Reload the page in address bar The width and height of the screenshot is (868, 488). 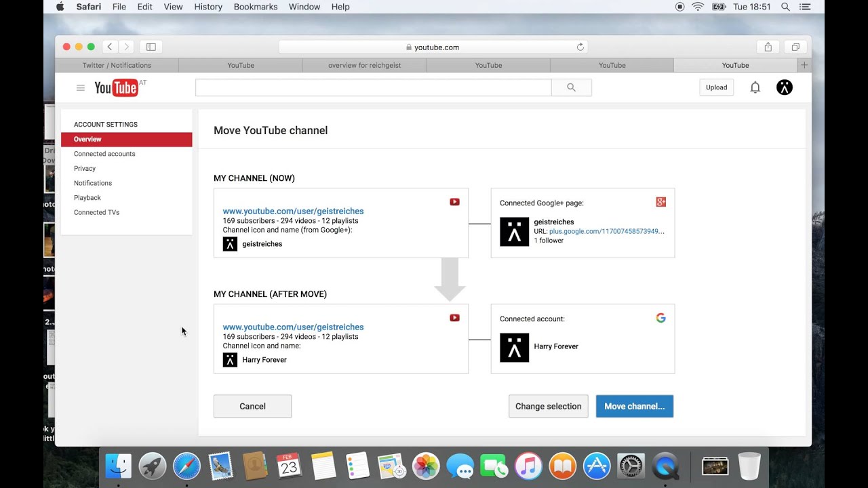pyautogui.click(x=580, y=47)
